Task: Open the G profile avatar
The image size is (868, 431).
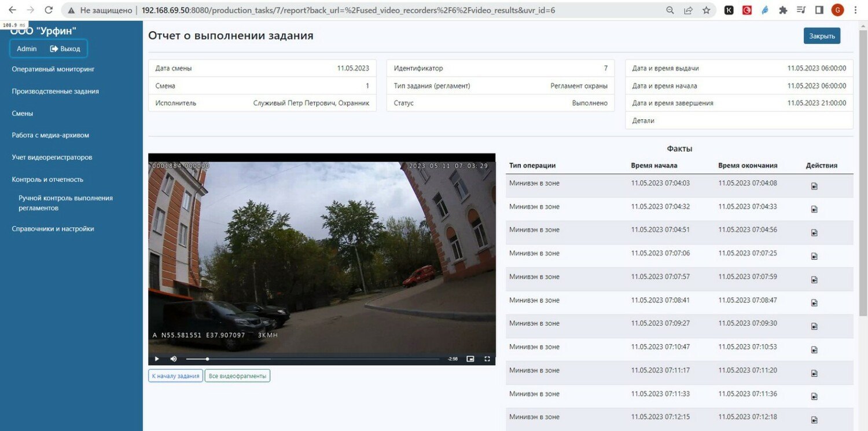Action: [837, 10]
